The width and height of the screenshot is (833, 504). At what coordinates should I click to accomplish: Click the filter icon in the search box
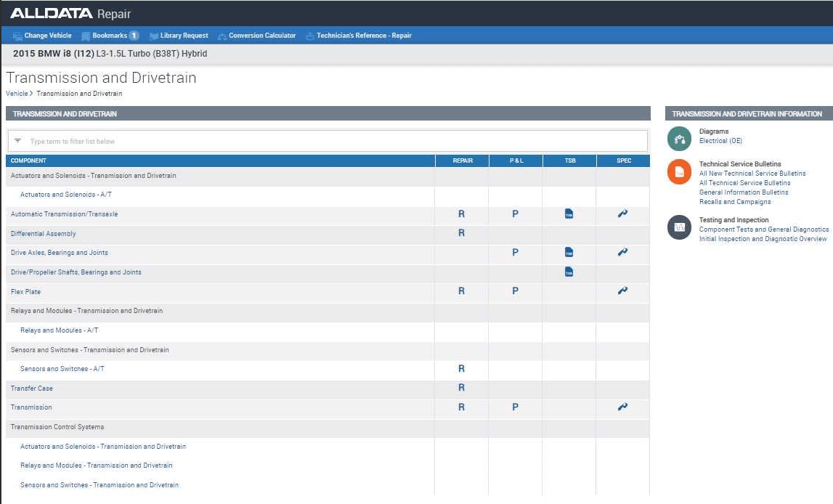(x=18, y=141)
